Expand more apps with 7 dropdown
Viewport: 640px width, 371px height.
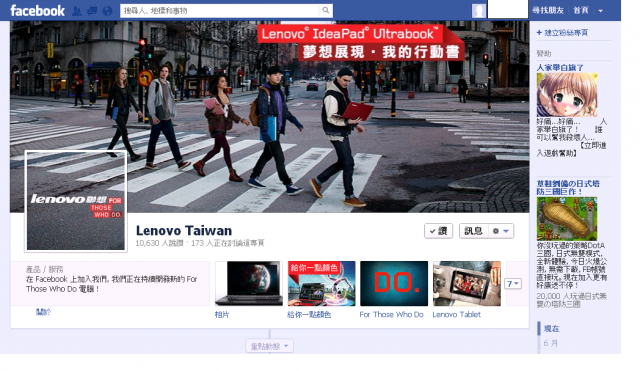click(x=513, y=284)
